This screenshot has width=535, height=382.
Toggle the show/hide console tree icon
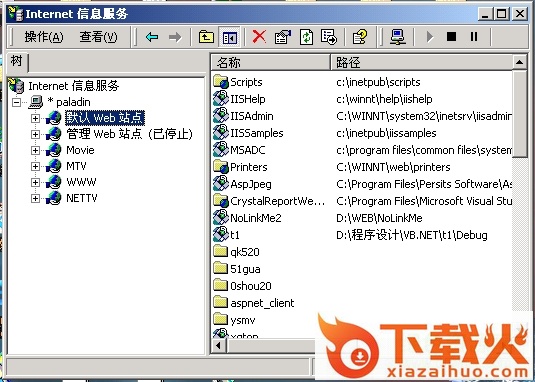tap(230, 36)
